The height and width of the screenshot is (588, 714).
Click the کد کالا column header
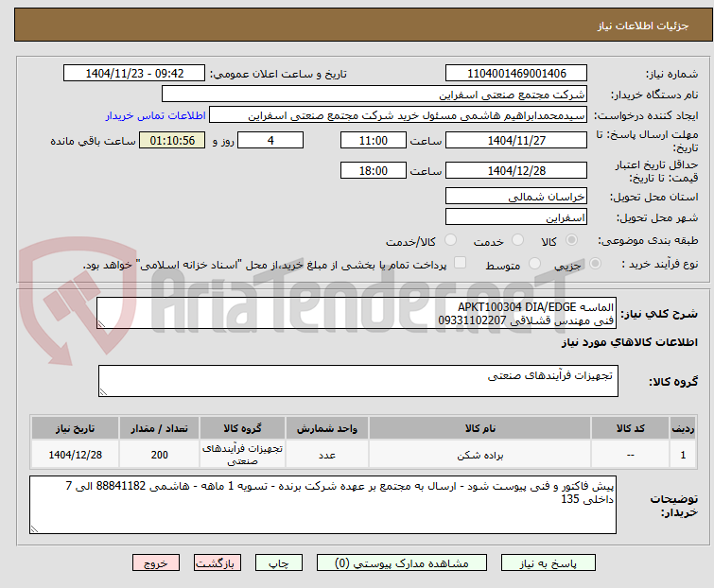click(x=630, y=428)
